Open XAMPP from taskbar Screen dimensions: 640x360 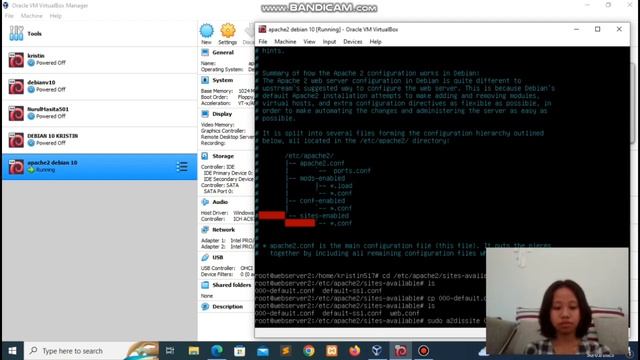tap(331, 351)
